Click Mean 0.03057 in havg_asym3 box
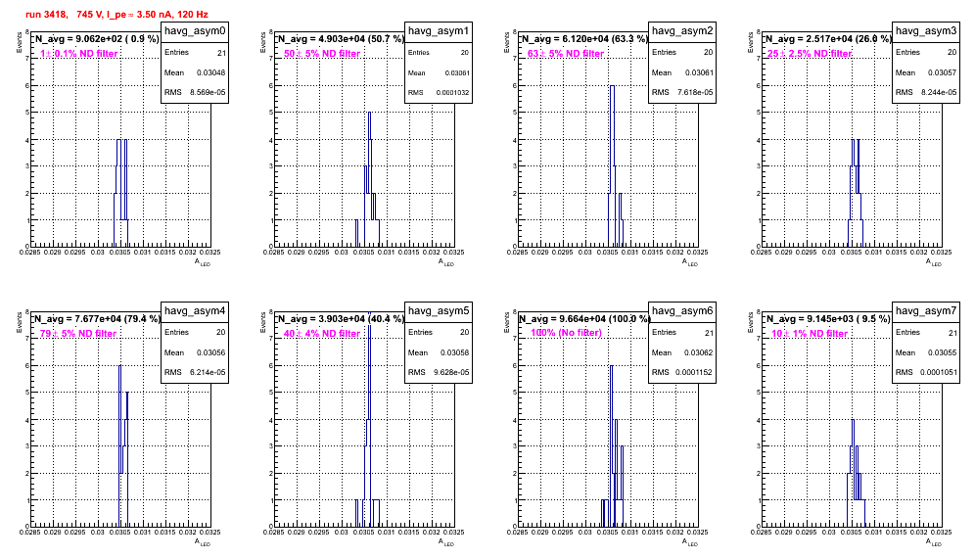Viewport: 975px width, 560px height. click(926, 72)
